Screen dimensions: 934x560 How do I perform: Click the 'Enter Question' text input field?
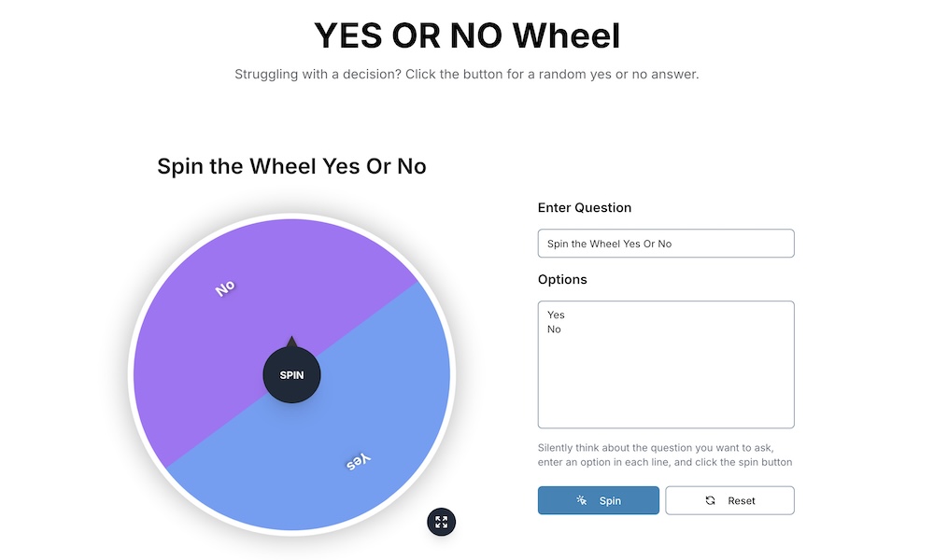666,243
